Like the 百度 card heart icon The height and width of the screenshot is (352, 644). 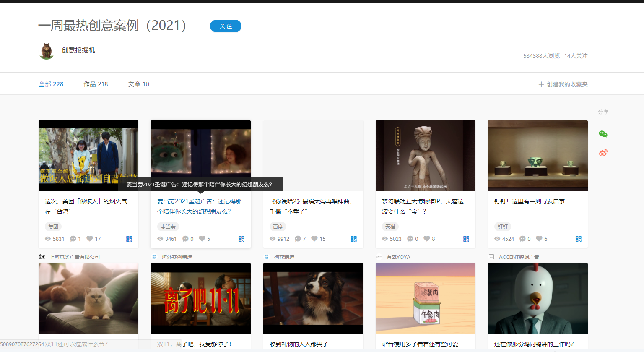coord(314,238)
